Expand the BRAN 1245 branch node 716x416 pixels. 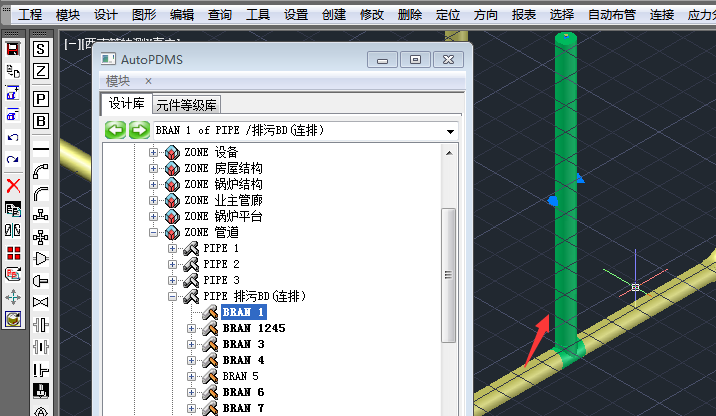[x=192, y=328]
